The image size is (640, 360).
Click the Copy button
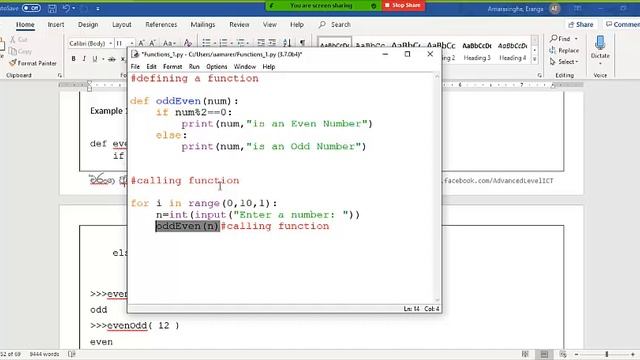click(20, 51)
